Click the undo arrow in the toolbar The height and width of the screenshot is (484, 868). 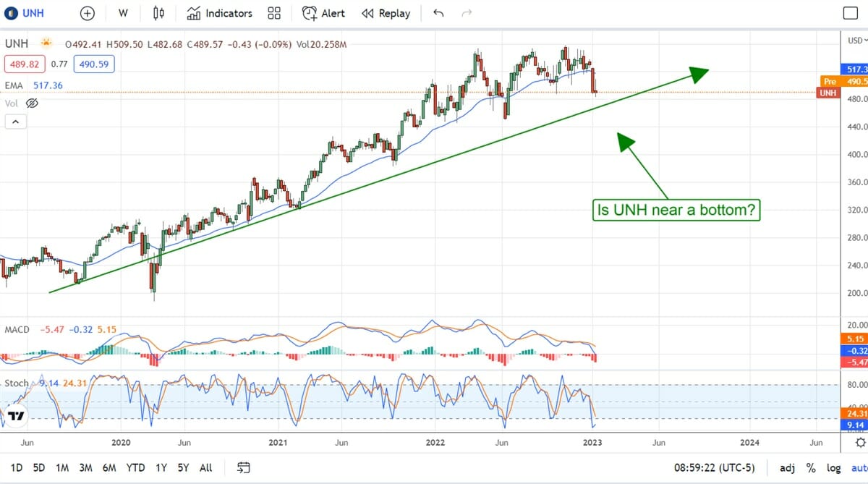[438, 13]
